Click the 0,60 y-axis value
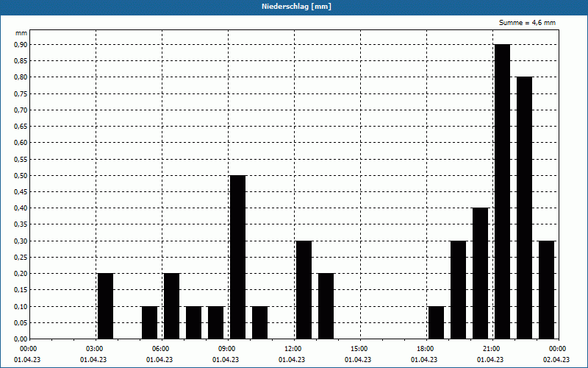The width and height of the screenshot is (588, 368). click(21, 143)
